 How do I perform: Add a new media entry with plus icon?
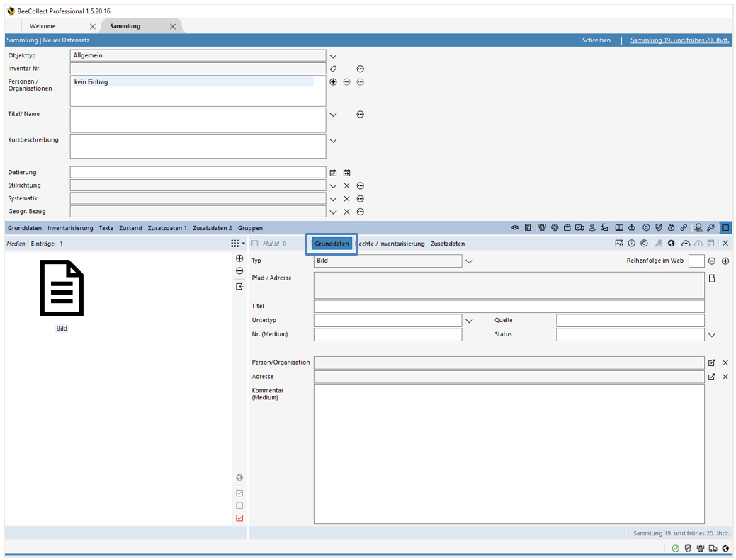(239, 258)
